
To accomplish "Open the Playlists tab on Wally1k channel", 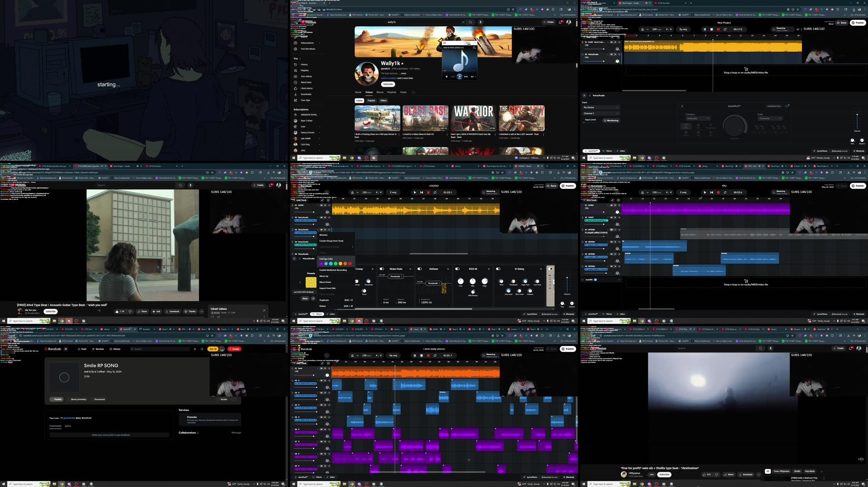I will [392, 92].
